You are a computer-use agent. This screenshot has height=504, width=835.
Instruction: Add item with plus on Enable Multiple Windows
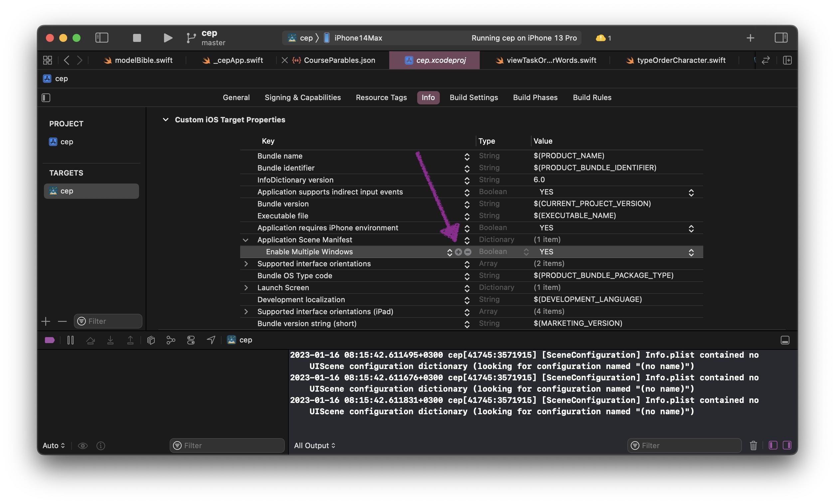[x=458, y=252]
